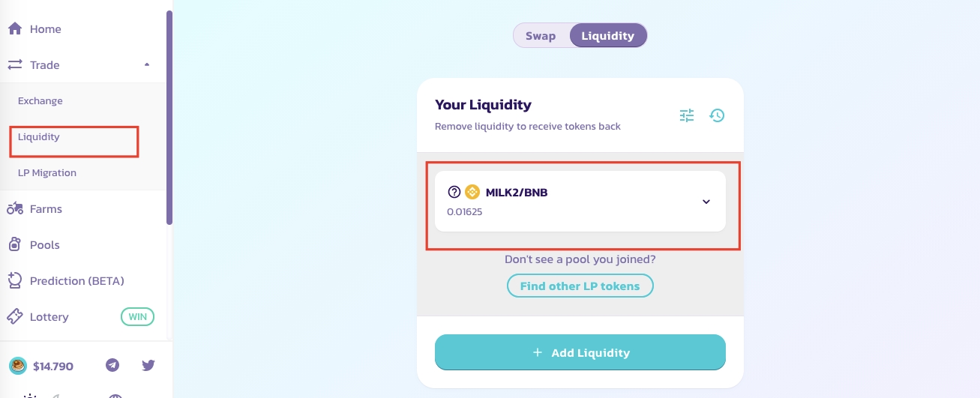Viewport: 980px width, 398px height.
Task: Go to LP Migration page
Action: pos(47,173)
